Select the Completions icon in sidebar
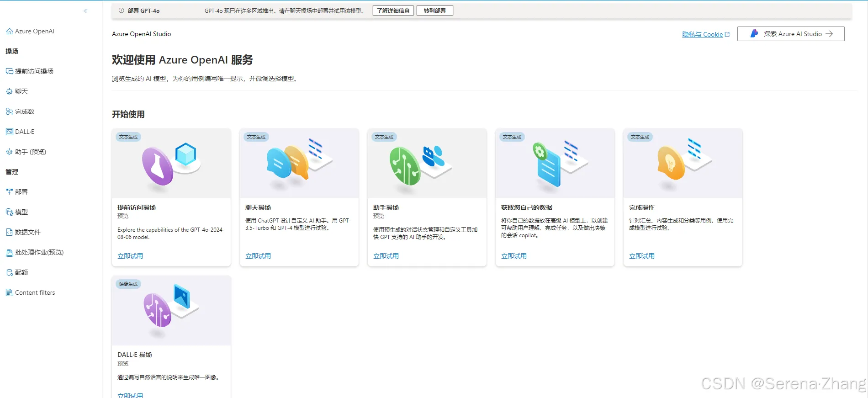 (x=9, y=111)
